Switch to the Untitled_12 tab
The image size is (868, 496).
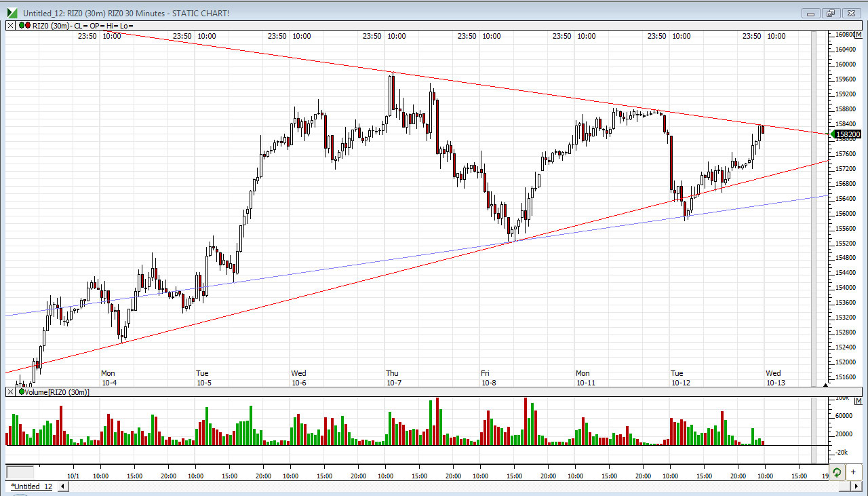(x=31, y=487)
